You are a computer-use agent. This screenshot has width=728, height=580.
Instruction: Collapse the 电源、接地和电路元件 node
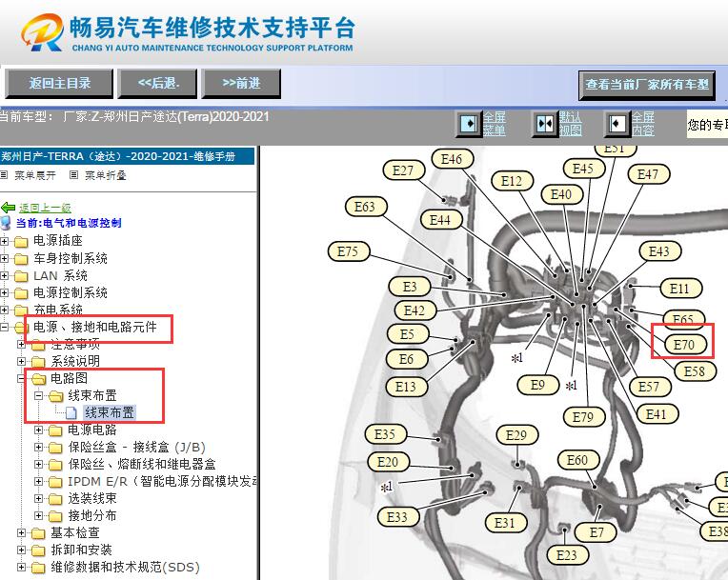click(x=4, y=327)
